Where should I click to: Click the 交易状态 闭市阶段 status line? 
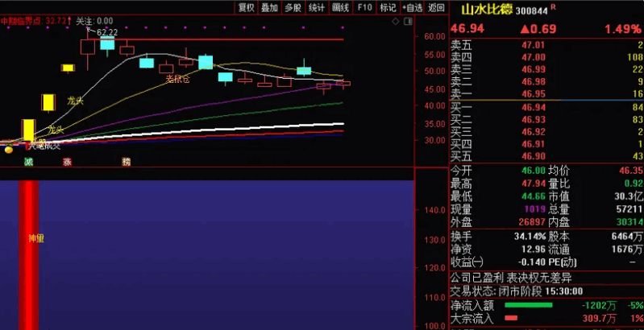tap(517, 291)
